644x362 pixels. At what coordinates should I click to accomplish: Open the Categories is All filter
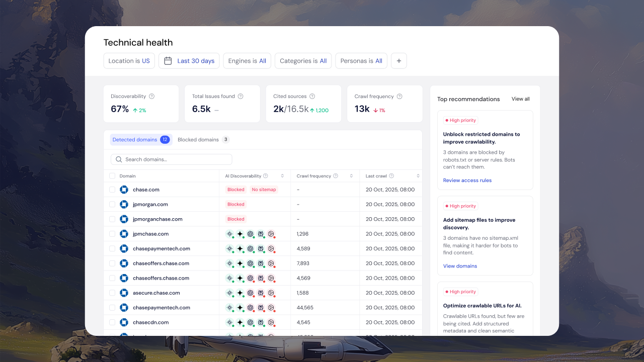(x=303, y=61)
